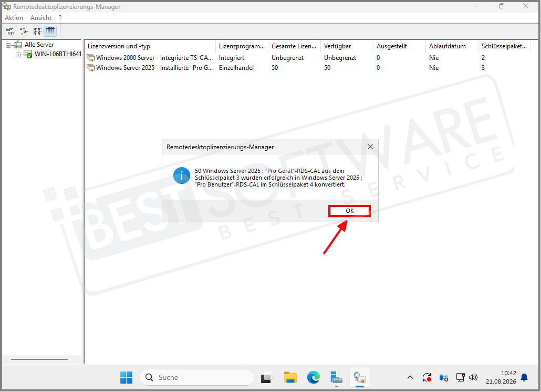Click Schlüsselpaket value 2
541x392 pixels.
tap(483, 58)
